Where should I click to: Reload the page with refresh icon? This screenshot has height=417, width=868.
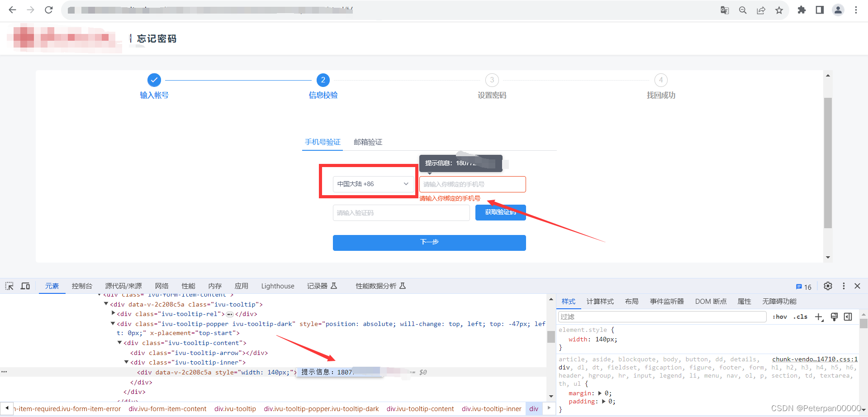coord(49,10)
